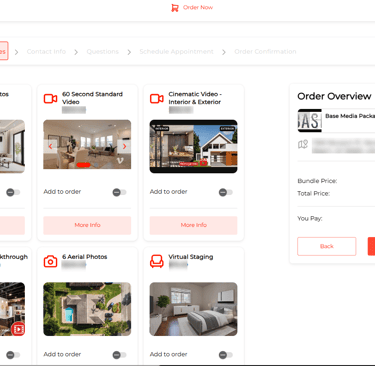The height and width of the screenshot is (366, 375).
Task: Toggle add to order on the walkthrough card
Action: pos(13,355)
